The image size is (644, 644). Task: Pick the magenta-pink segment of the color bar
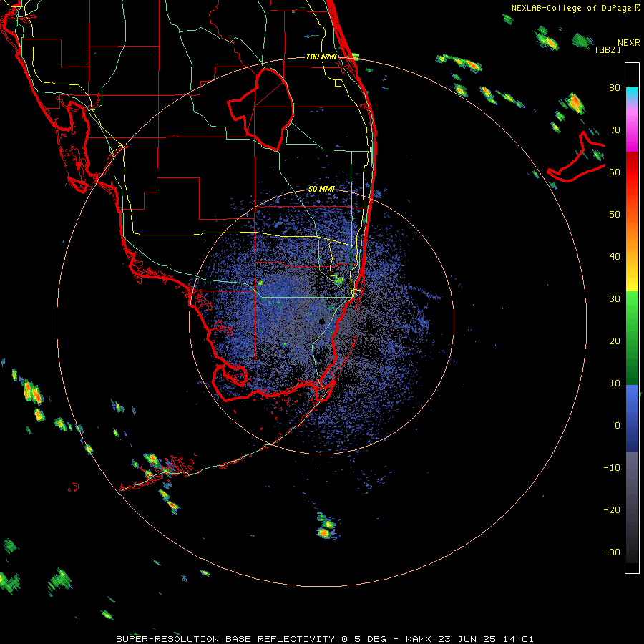(x=632, y=131)
